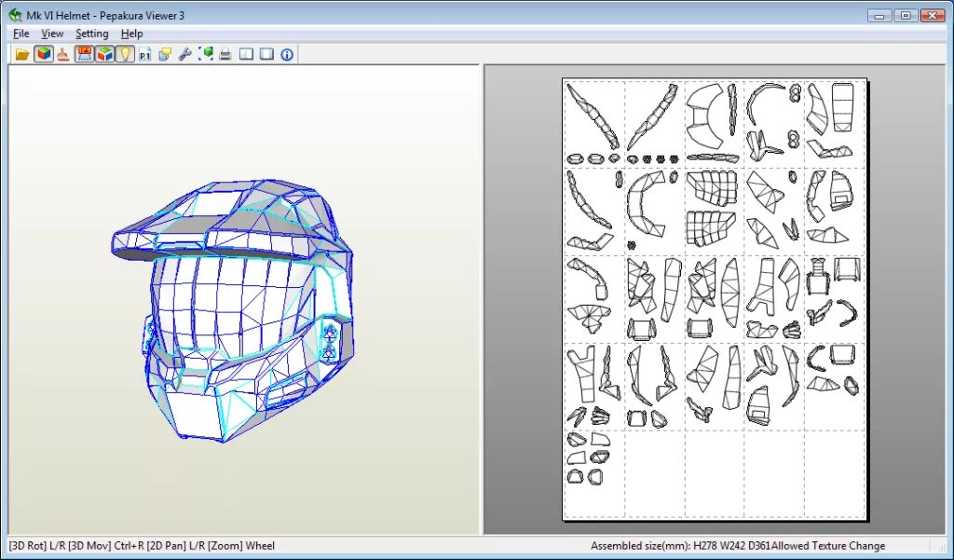The height and width of the screenshot is (560, 954).
Task: Open the Setting menu
Action: tap(91, 33)
